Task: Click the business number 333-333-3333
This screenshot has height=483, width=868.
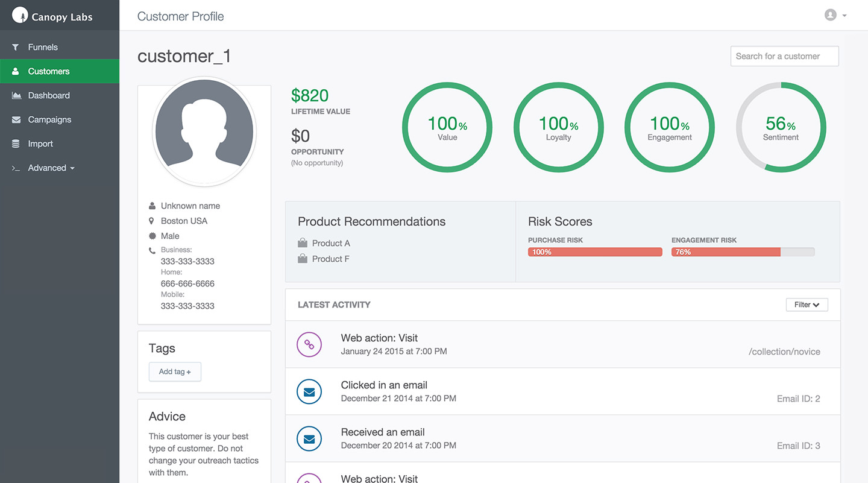Action: pyautogui.click(x=187, y=261)
